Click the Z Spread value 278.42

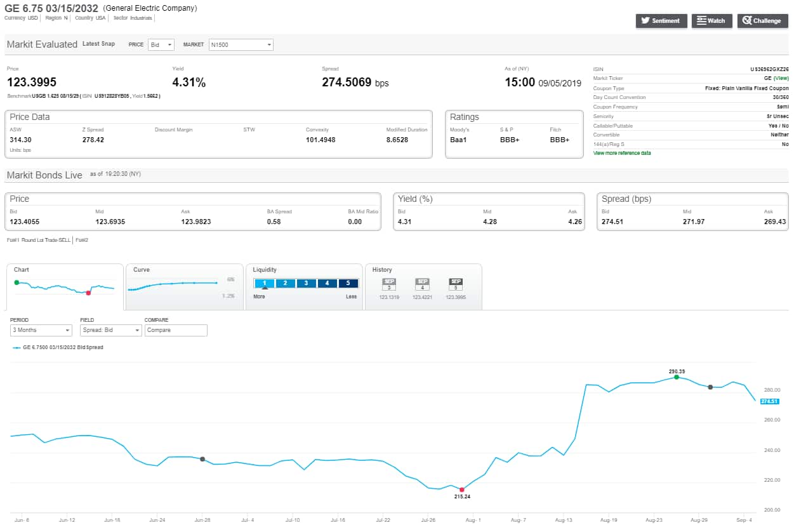point(93,140)
